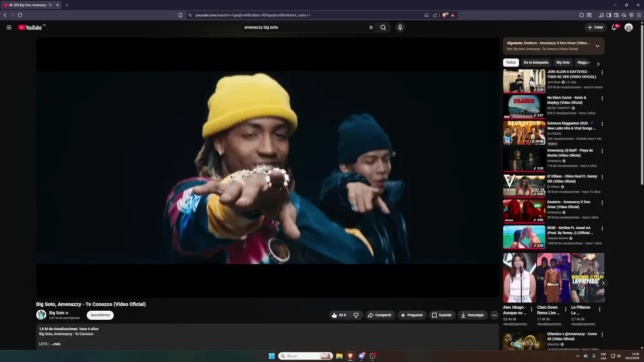Run search with the magnifier button
This screenshot has height=362, width=644.
coord(383,27)
